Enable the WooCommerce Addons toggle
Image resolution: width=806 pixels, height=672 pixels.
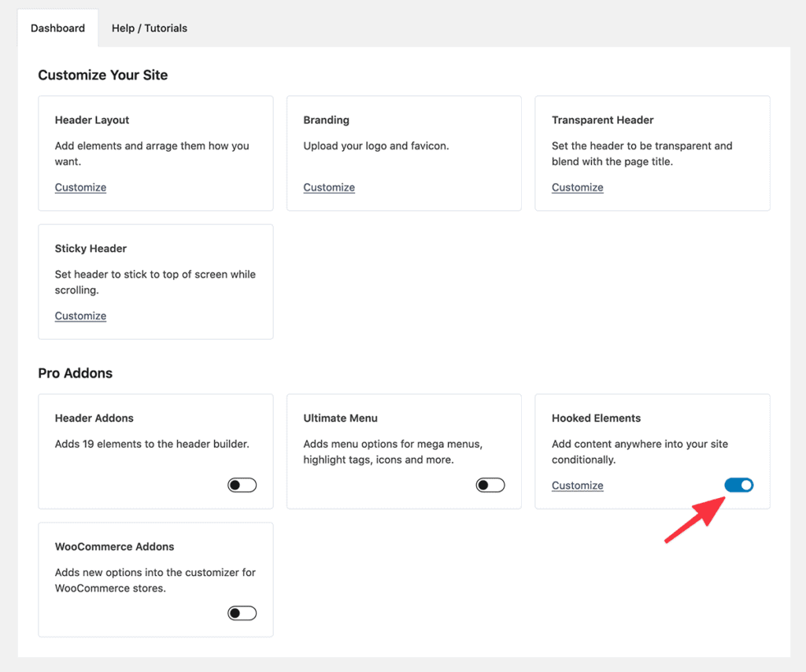click(x=242, y=613)
